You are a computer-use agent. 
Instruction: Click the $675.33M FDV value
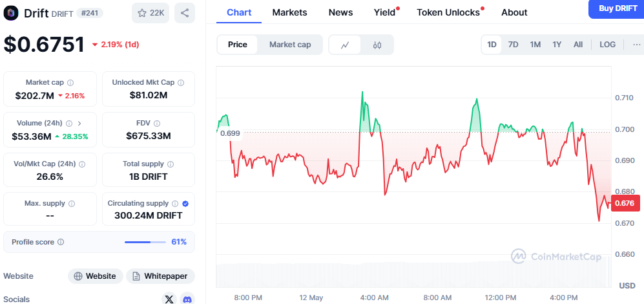pos(149,136)
